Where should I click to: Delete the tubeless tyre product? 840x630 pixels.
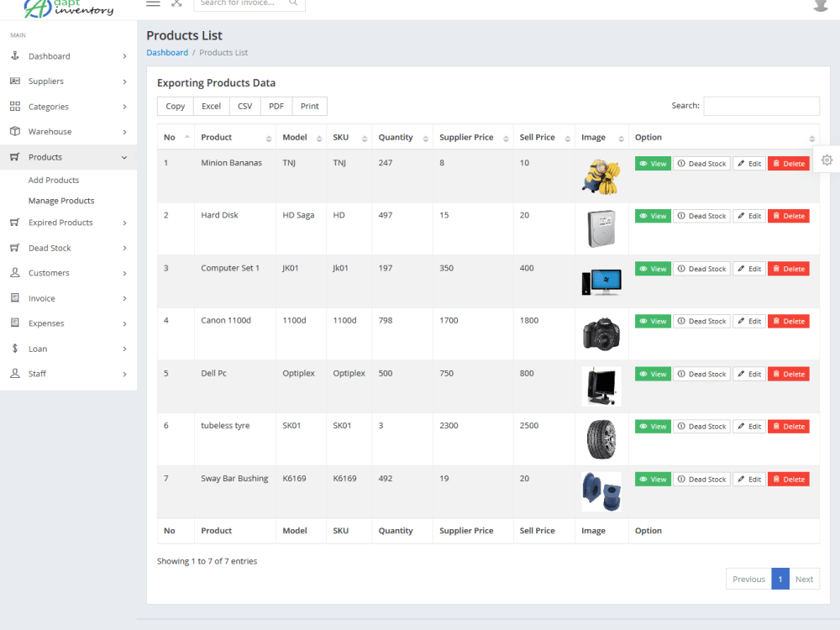coord(789,427)
